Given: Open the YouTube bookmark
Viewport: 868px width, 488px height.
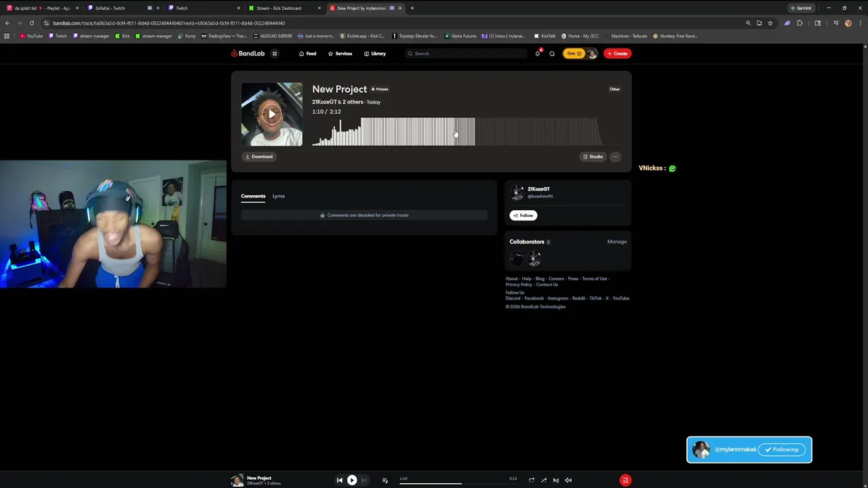Looking at the screenshot, I should 31,36.
